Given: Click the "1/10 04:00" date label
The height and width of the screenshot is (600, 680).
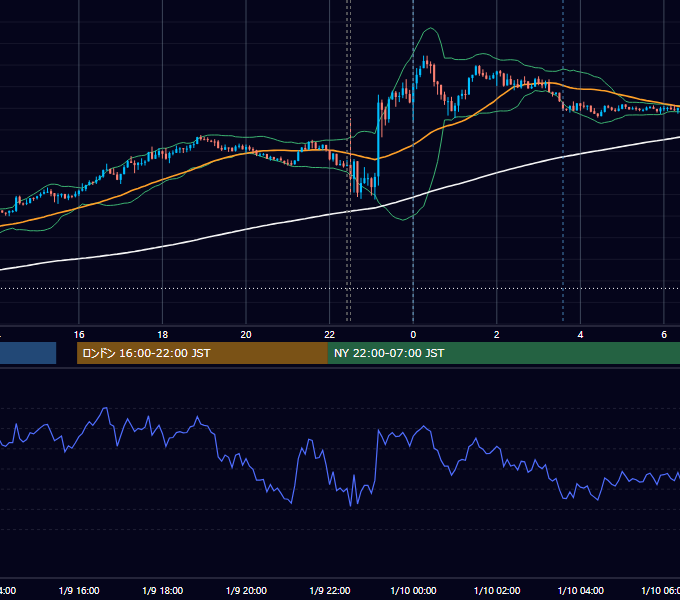Looking at the screenshot, I should point(580,590).
